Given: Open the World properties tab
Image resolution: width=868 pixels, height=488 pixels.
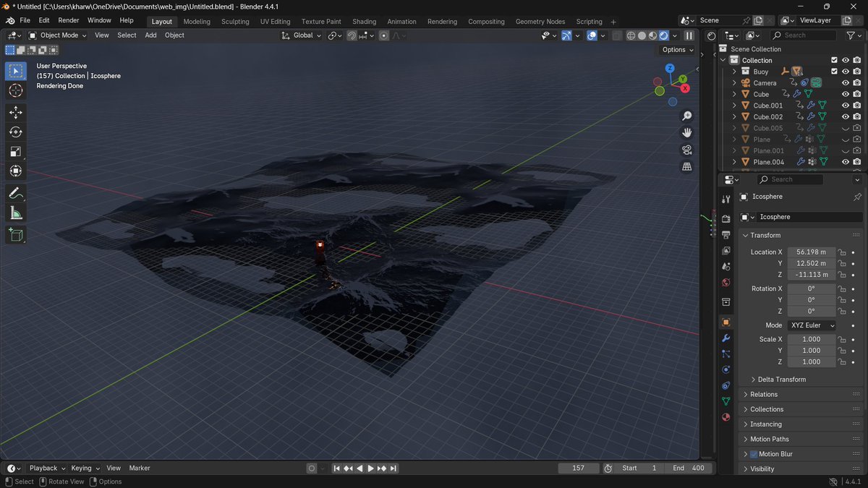Looking at the screenshot, I should 726,283.
